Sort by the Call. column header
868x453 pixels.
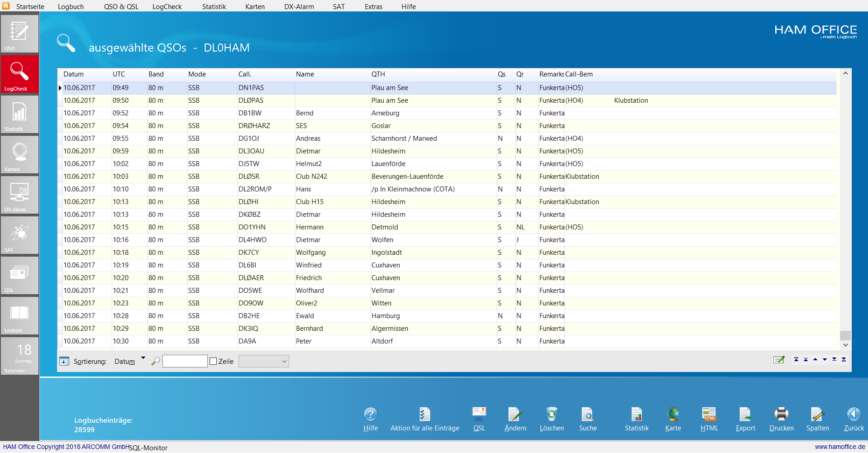point(245,74)
